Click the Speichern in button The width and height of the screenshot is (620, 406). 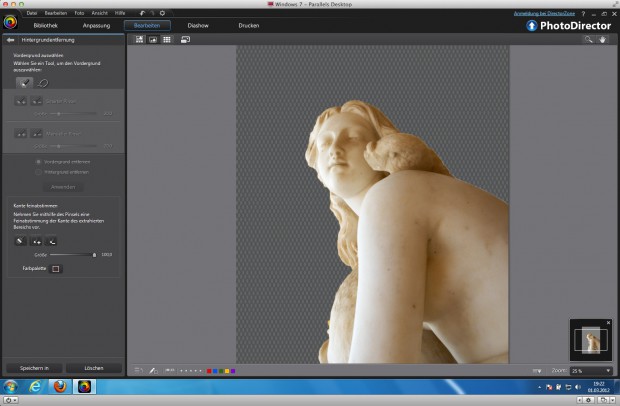(x=34, y=368)
